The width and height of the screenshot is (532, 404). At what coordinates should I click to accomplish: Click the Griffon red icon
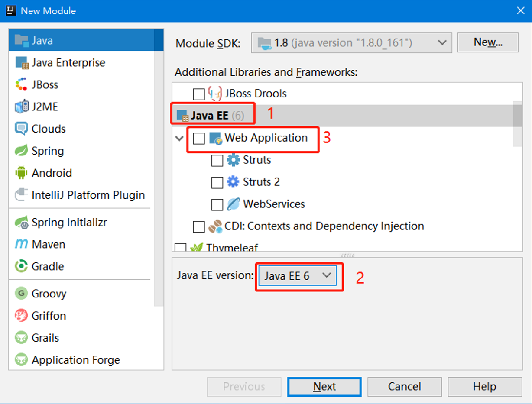[21, 316]
